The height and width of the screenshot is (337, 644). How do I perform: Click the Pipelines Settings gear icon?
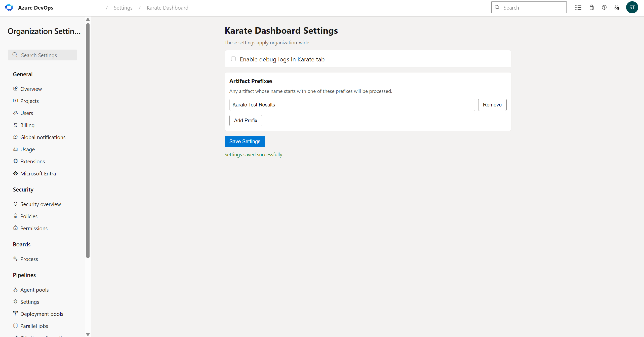15,302
